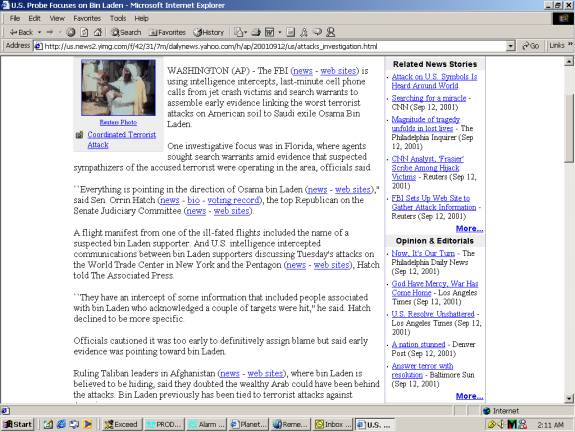Image resolution: width=575 pixels, height=432 pixels.
Task: Click the speech-bubble toolbar icon
Action: coord(318,32)
